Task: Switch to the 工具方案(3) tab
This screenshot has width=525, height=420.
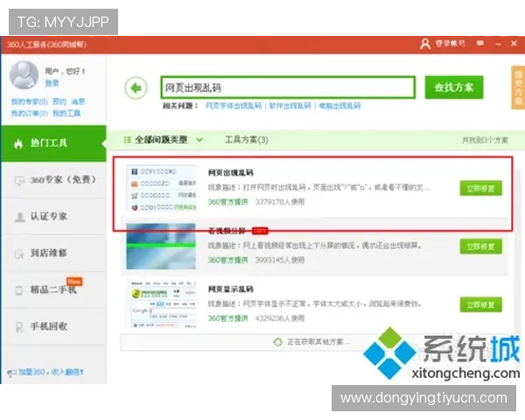Action: pos(247,140)
